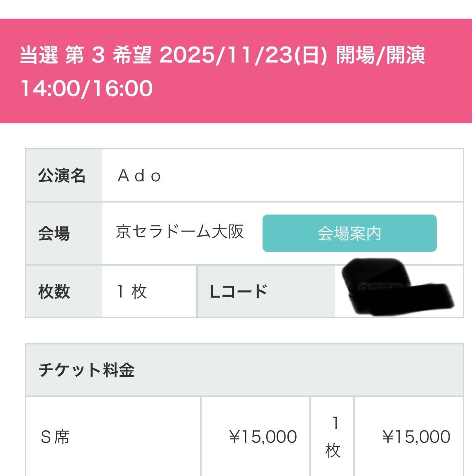Select the 公演名 label cell
The width and height of the screenshot is (472, 476).
pyautogui.click(x=64, y=175)
